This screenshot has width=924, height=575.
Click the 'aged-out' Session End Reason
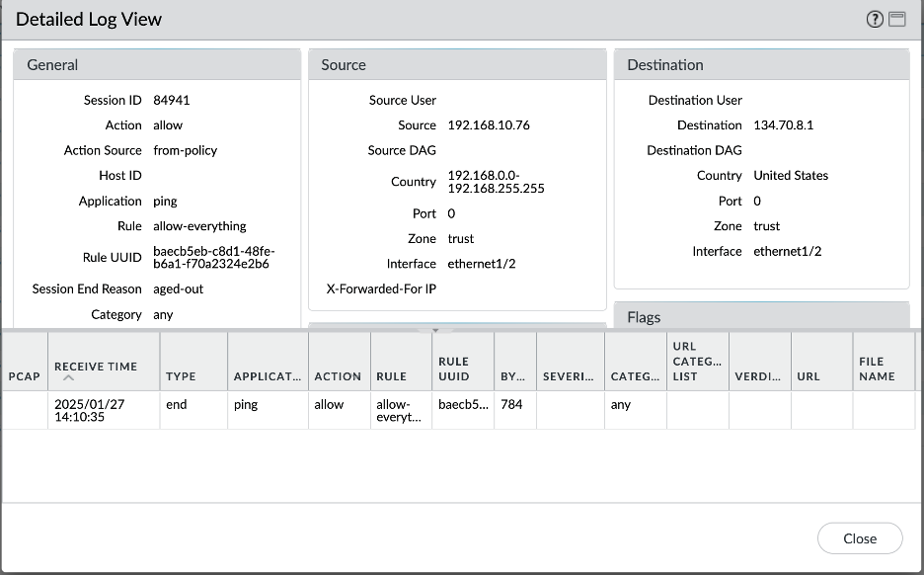pos(178,288)
